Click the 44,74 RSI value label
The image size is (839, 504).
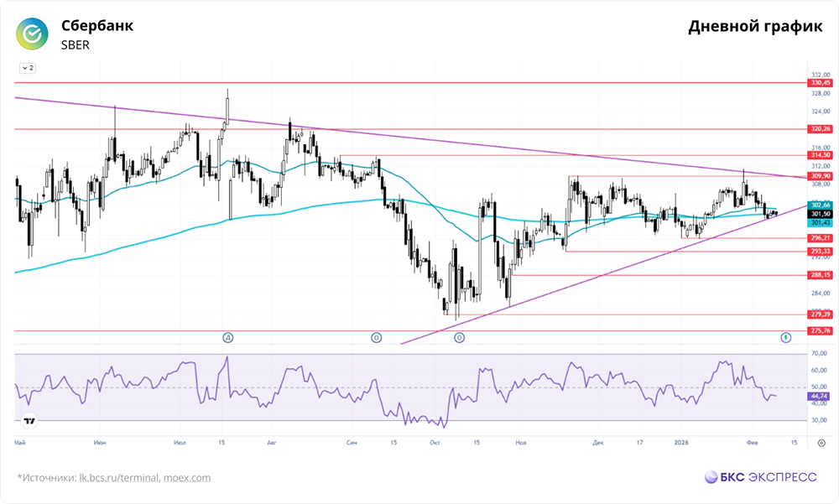pyautogui.click(x=819, y=397)
